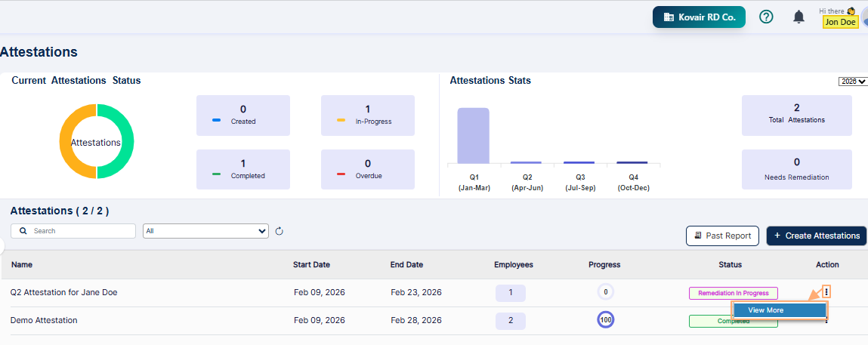Open the notifications bell

tap(798, 17)
